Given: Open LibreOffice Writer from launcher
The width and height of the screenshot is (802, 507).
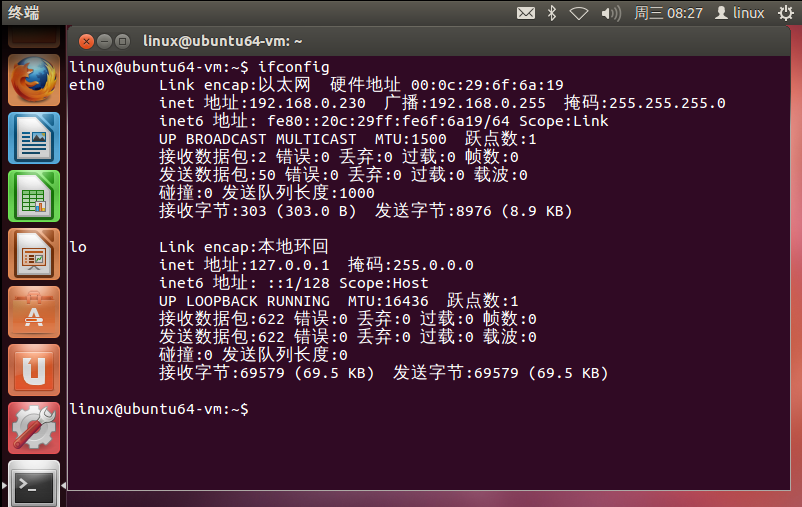Looking at the screenshot, I should point(34,138).
